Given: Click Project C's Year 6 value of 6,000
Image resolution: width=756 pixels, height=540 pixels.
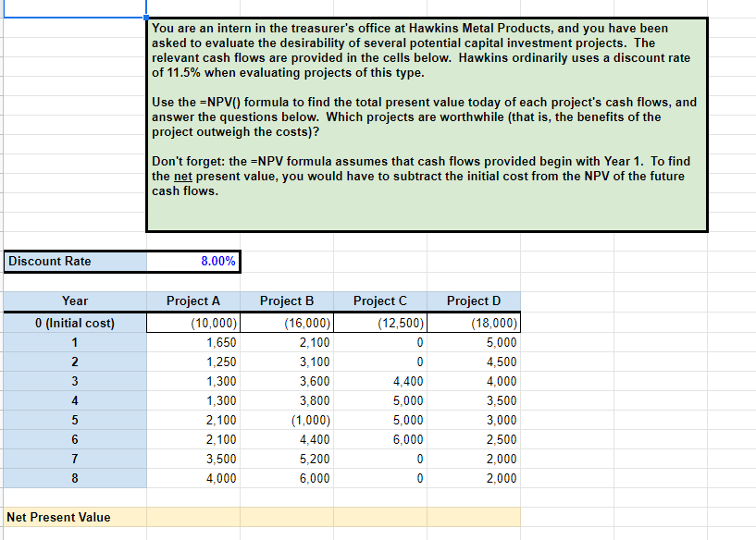Looking at the screenshot, I should (380, 439).
